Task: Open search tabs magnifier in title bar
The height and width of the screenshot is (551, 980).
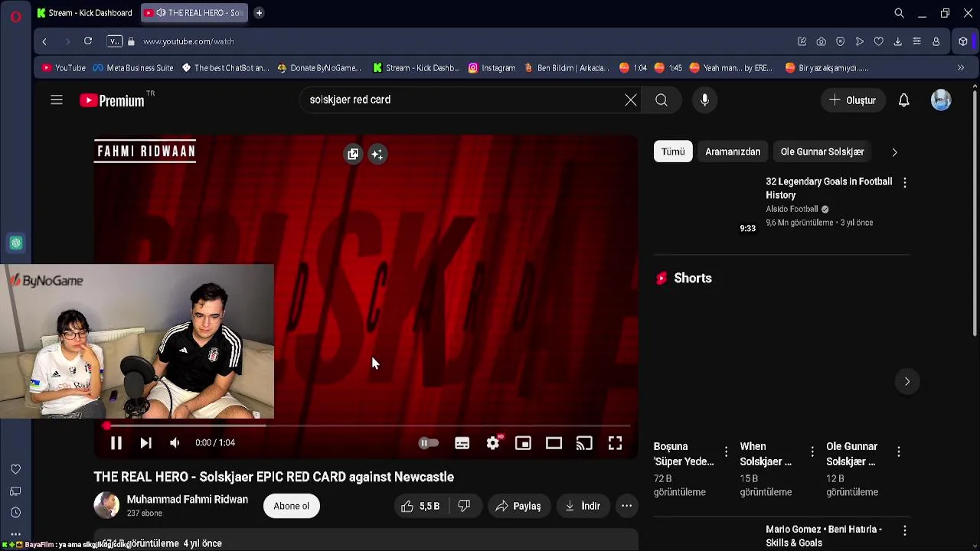Action: pos(900,13)
